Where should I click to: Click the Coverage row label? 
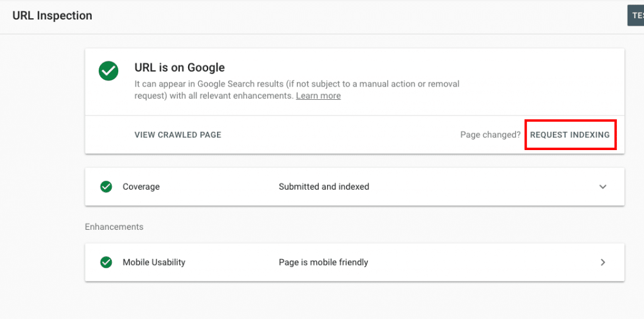coord(141,187)
